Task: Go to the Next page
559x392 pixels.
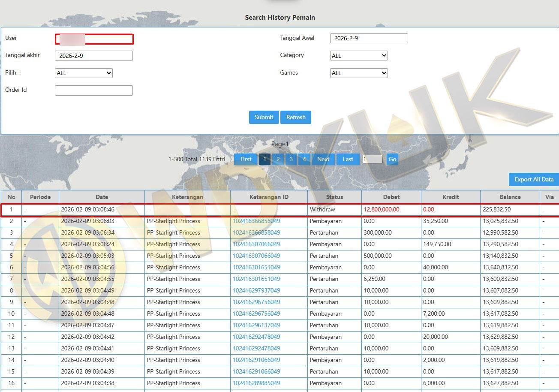Action: tap(323, 159)
